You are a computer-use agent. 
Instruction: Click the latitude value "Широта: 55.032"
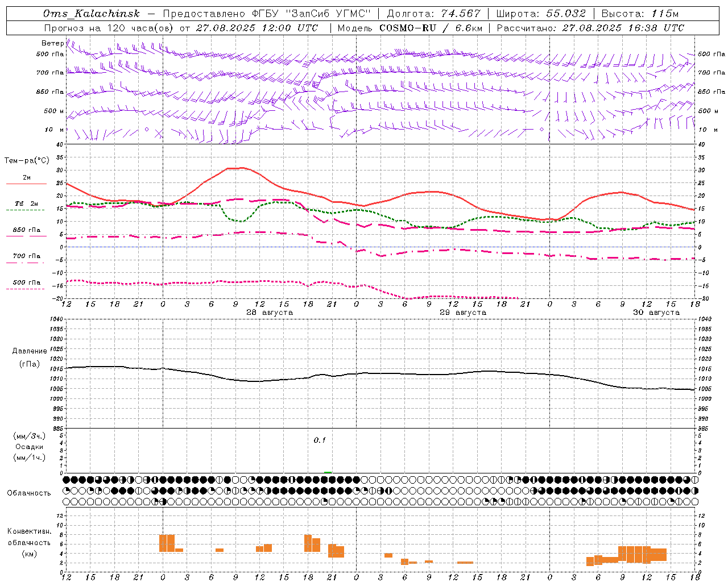coord(540,14)
